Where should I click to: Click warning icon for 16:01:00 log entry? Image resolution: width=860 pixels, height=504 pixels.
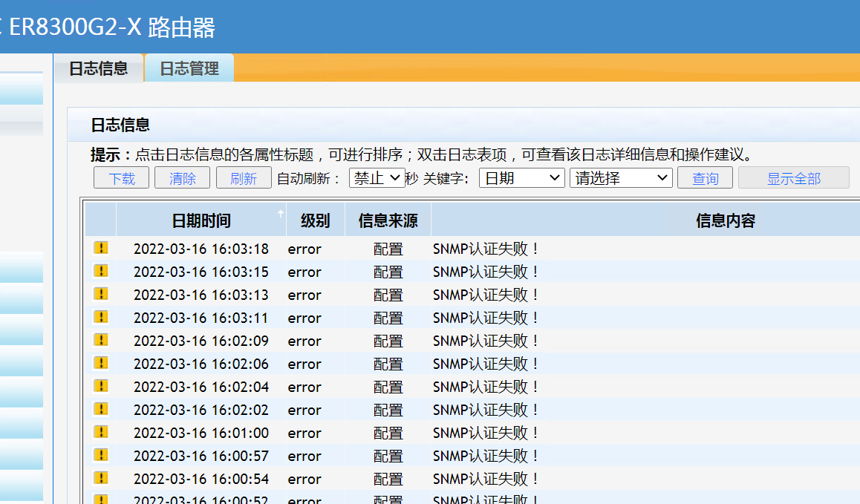[x=100, y=432]
